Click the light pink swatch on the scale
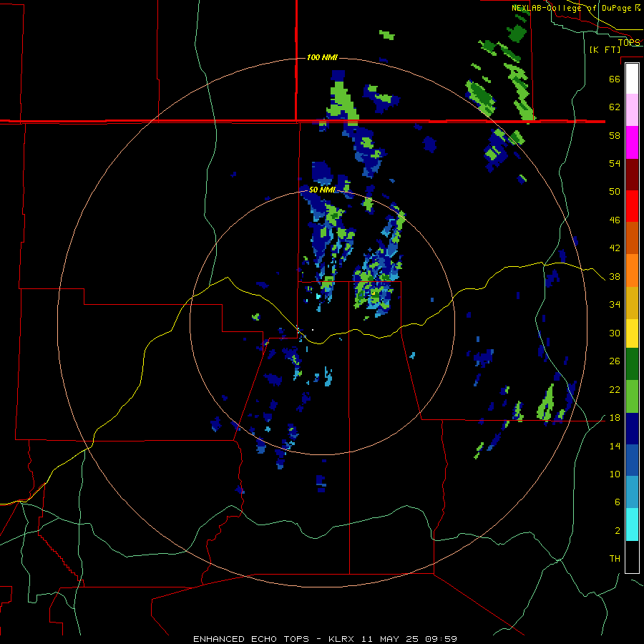The height and width of the screenshot is (644, 644). pos(632,109)
